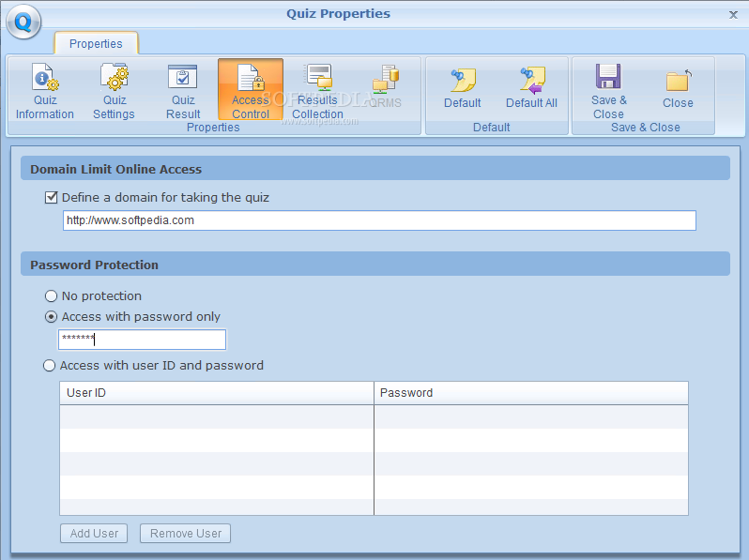Viewport: 749px width, 560px height.
Task: Click the Domain Limit Online Access heading
Action: [116, 170]
